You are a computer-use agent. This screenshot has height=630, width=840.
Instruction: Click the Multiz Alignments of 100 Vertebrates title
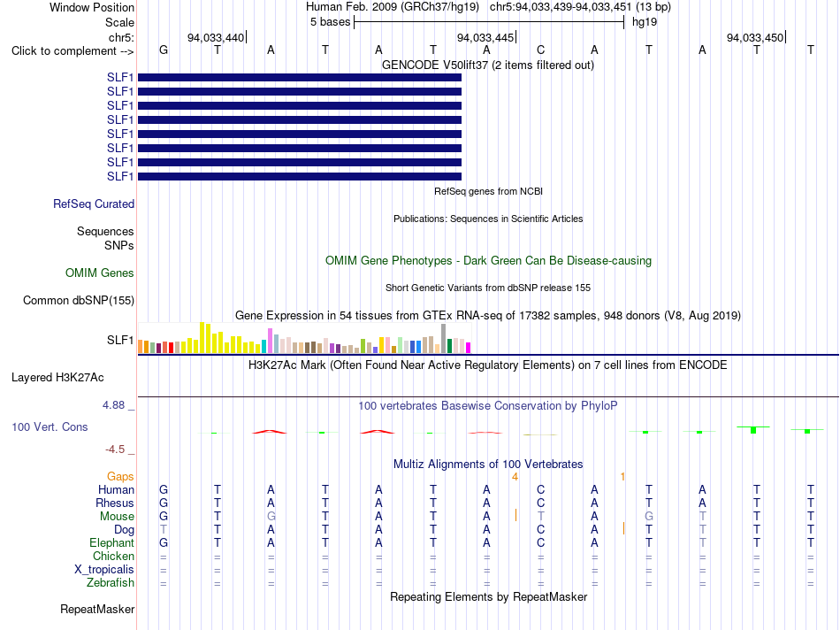point(488,465)
